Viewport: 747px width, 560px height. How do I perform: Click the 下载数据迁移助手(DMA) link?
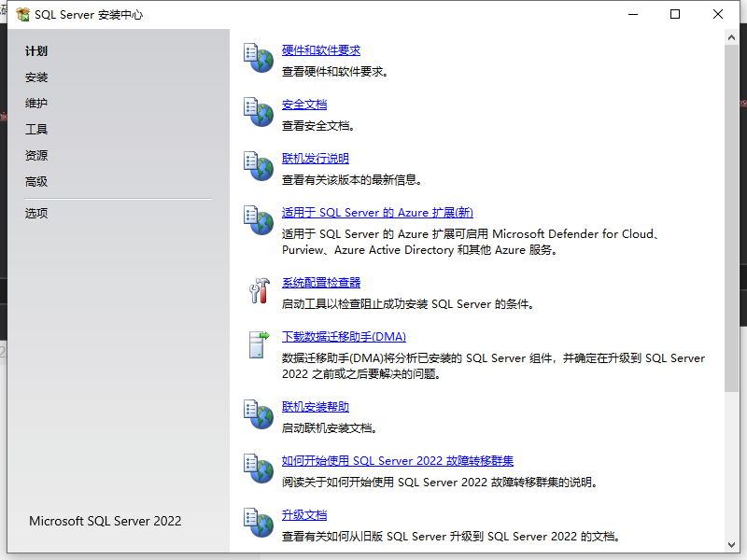pyautogui.click(x=344, y=337)
